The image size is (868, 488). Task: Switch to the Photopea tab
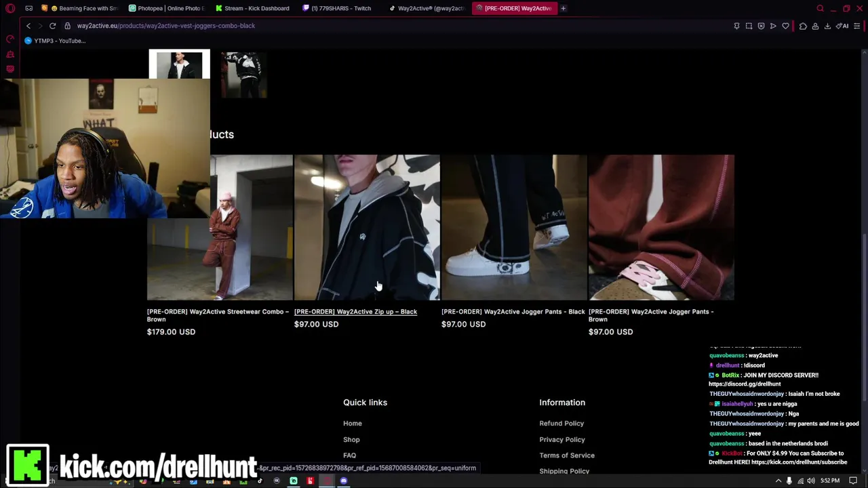coord(167,8)
